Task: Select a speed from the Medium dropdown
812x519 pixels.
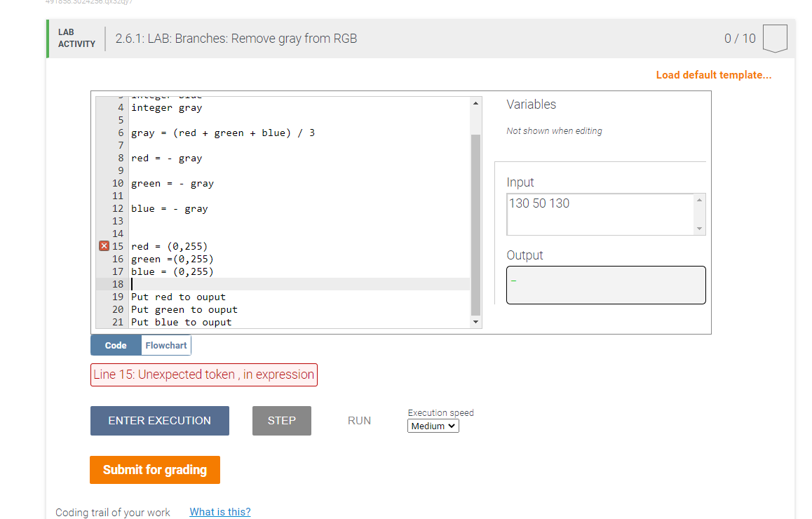Action: coord(433,426)
